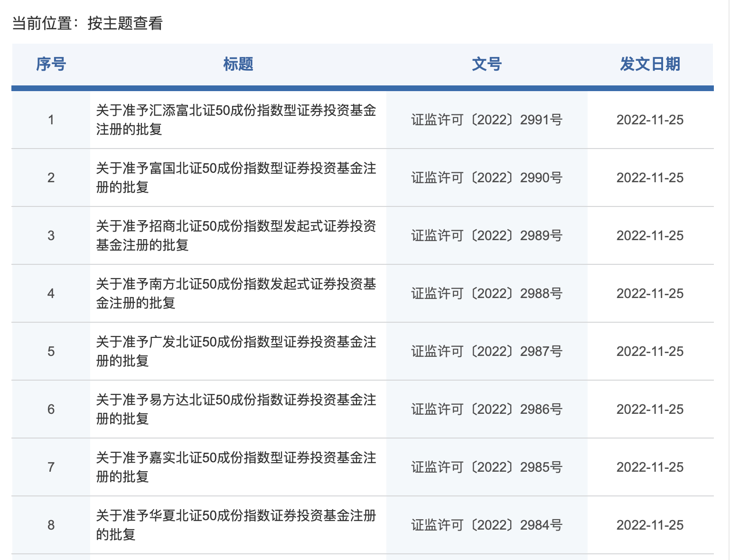The width and height of the screenshot is (730, 560).
Task: Select document number 证监许可〔2022〕2984号
Action: coord(487,525)
